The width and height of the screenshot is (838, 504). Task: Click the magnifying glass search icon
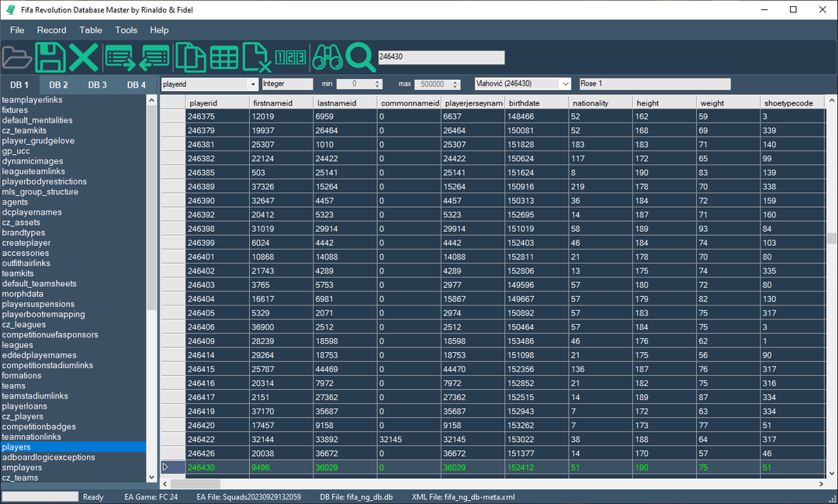(361, 57)
